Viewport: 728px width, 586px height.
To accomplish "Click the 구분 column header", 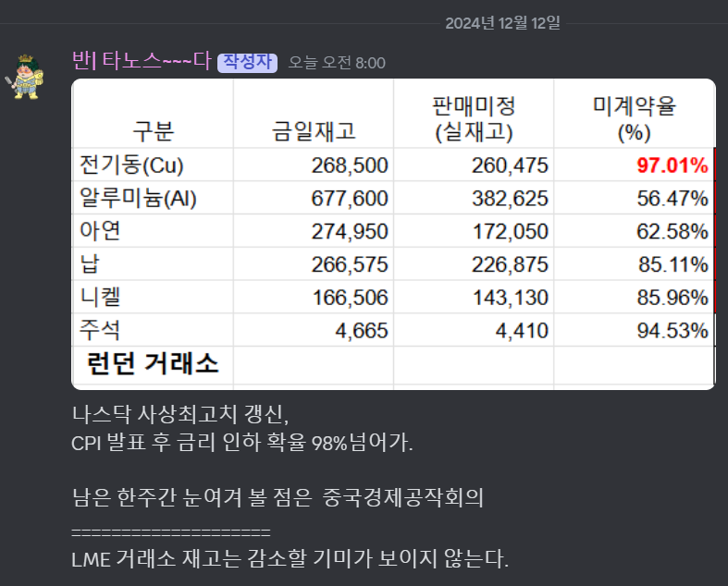I will (x=154, y=131).
